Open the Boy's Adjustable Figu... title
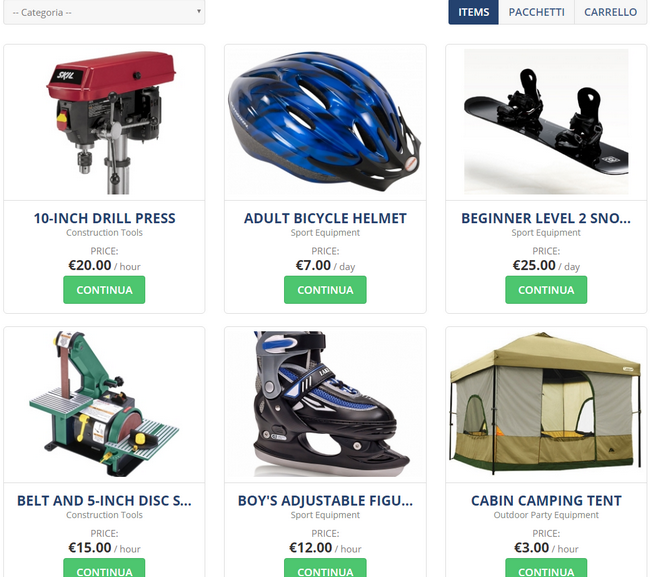This screenshot has width=650, height=577. click(325, 501)
